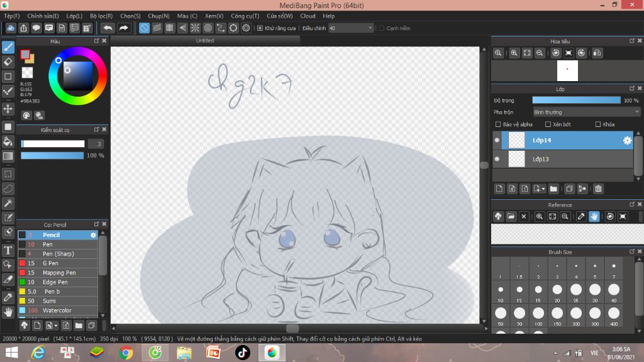Screen dimensions: 644x362
Task: Enable the crisscross grid snap
Action: point(170,28)
